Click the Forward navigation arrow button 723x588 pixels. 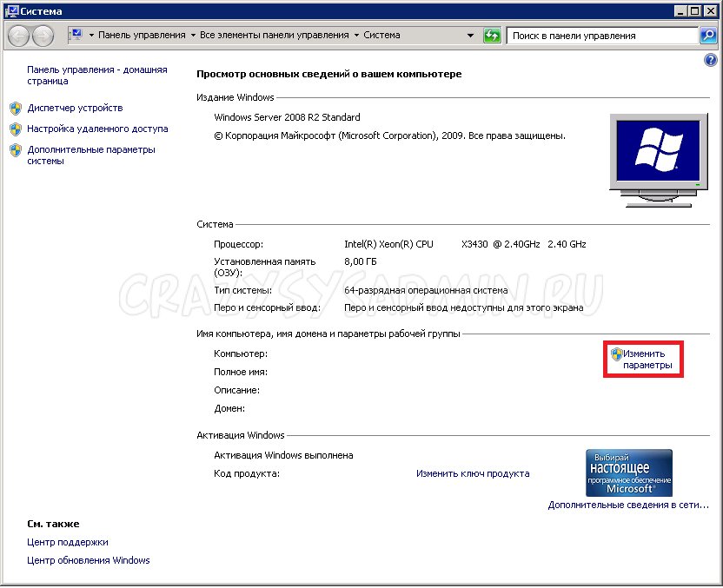tap(43, 36)
